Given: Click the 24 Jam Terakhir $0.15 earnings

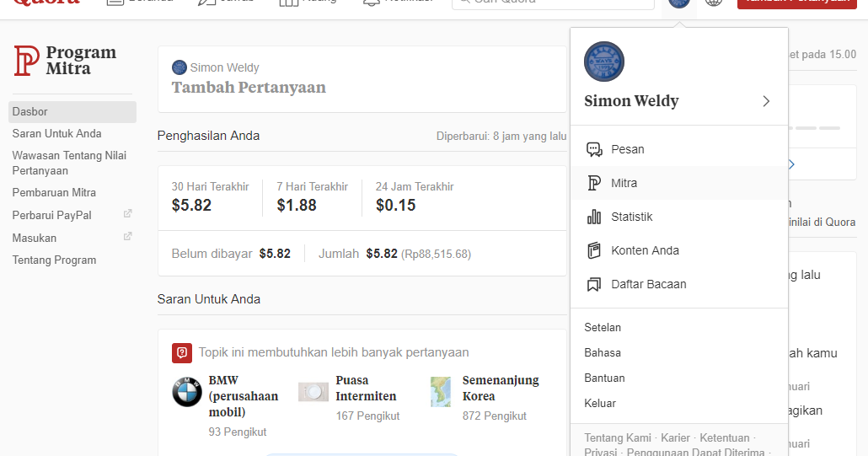Looking at the screenshot, I should [415, 197].
